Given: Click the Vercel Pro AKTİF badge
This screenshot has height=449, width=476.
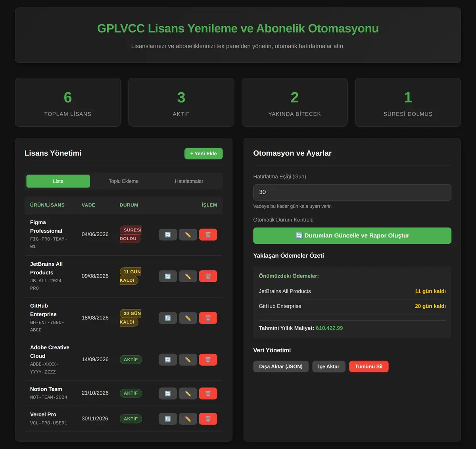Looking at the screenshot, I should [x=131, y=419].
